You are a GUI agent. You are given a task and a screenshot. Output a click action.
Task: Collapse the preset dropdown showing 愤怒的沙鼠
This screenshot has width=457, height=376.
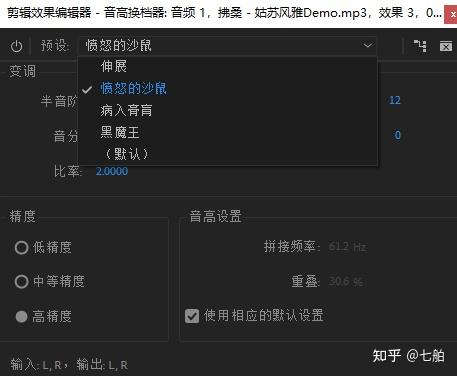coord(227,45)
